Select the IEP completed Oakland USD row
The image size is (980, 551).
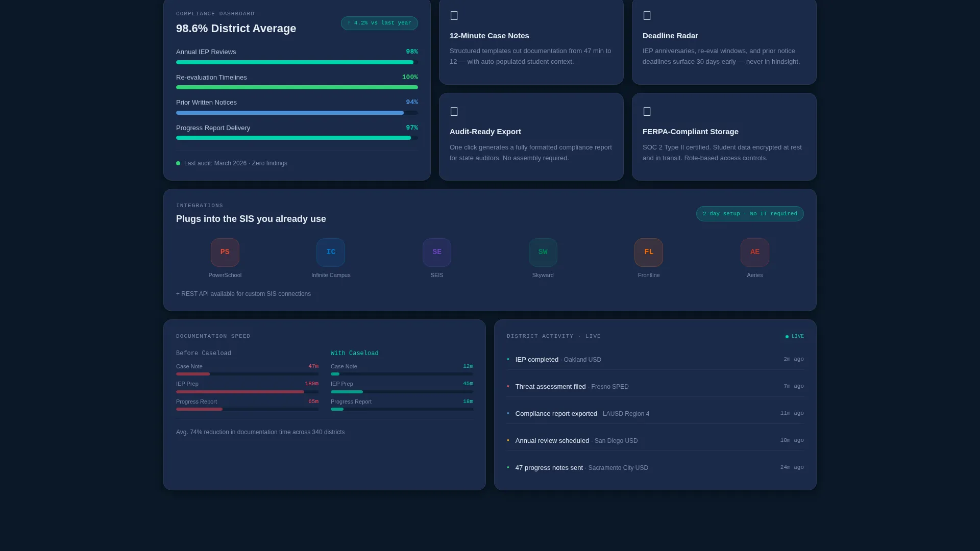coord(655,359)
